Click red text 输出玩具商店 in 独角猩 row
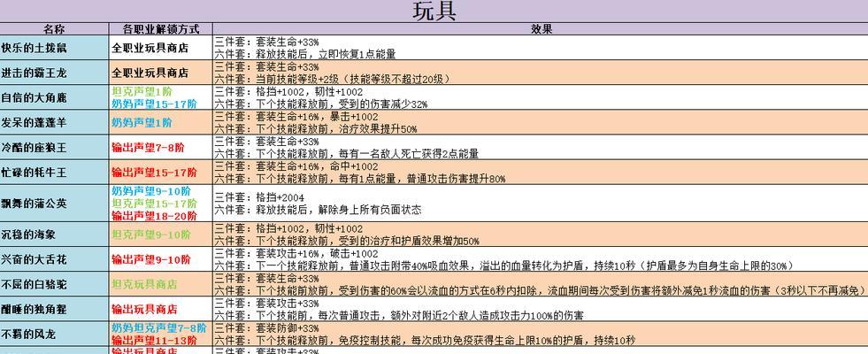The image size is (868, 354). [x=144, y=309]
